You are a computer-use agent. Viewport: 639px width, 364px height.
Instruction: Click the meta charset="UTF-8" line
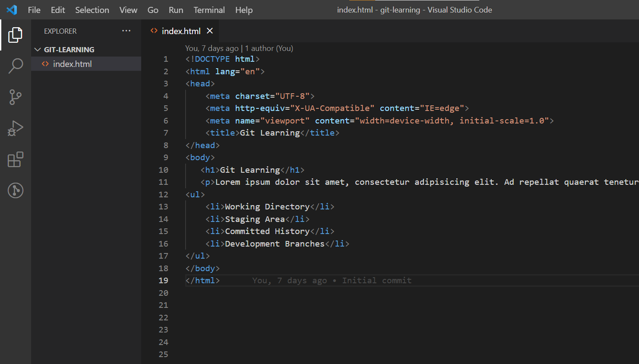(x=260, y=96)
